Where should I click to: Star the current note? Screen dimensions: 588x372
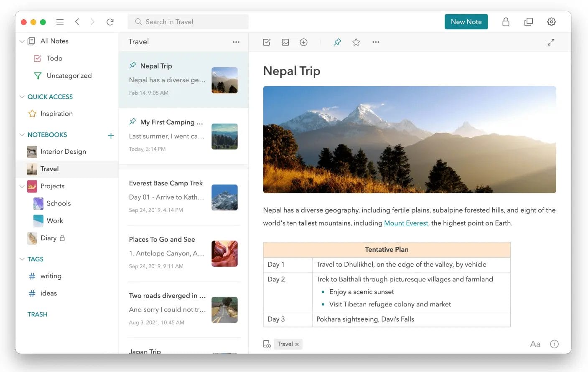[356, 42]
